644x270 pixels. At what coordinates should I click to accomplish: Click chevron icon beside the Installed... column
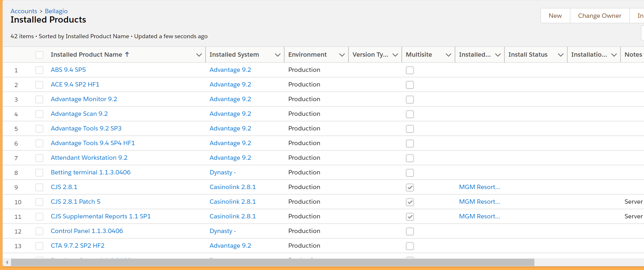(498, 55)
